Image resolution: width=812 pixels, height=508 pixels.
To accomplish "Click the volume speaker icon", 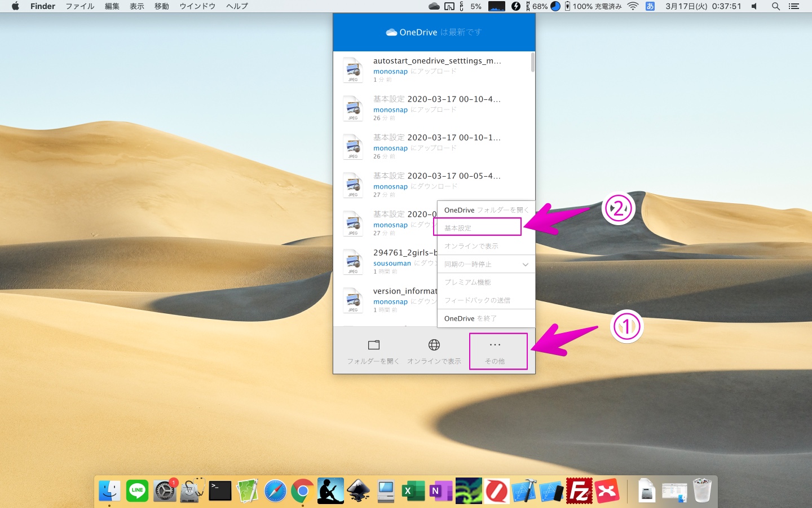I will [754, 6].
